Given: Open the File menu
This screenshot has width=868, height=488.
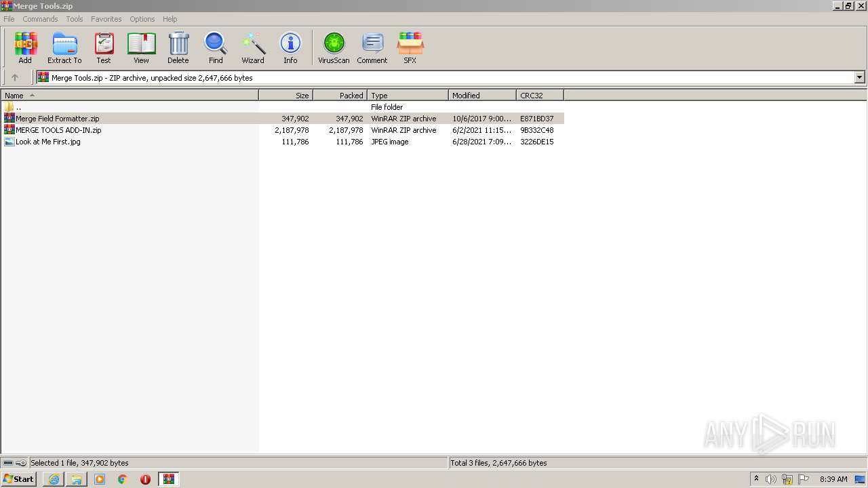Looking at the screenshot, I should (9, 19).
